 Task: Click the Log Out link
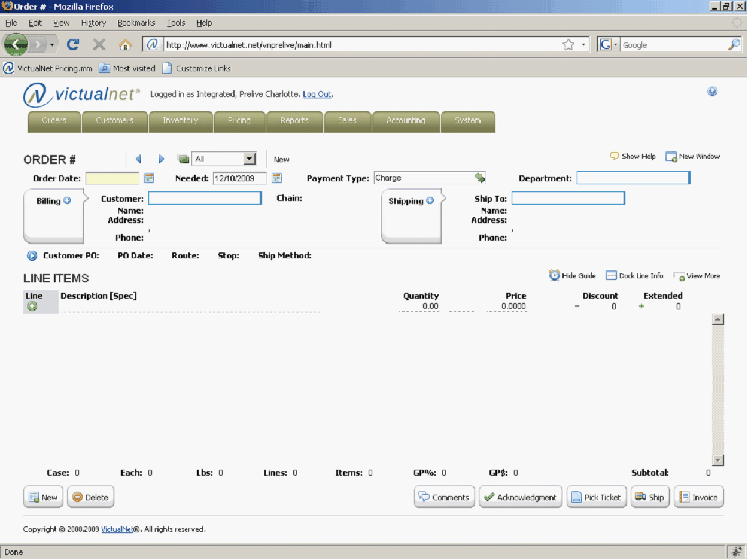(x=317, y=95)
